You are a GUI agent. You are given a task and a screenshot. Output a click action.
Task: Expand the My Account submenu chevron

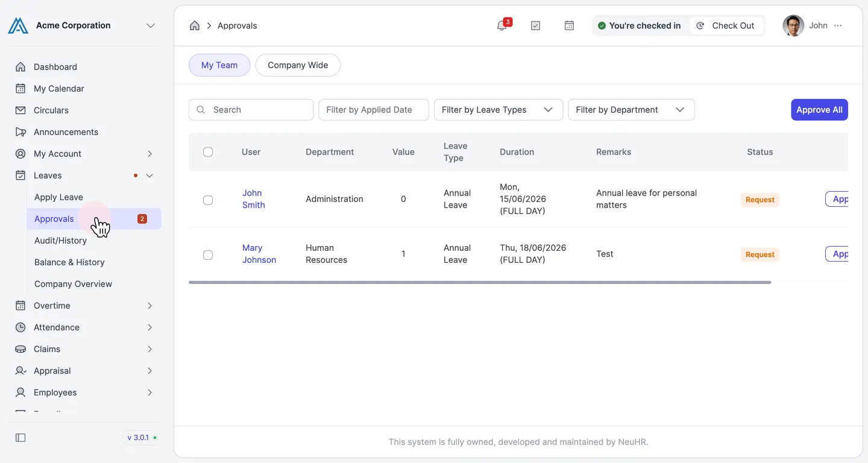149,154
